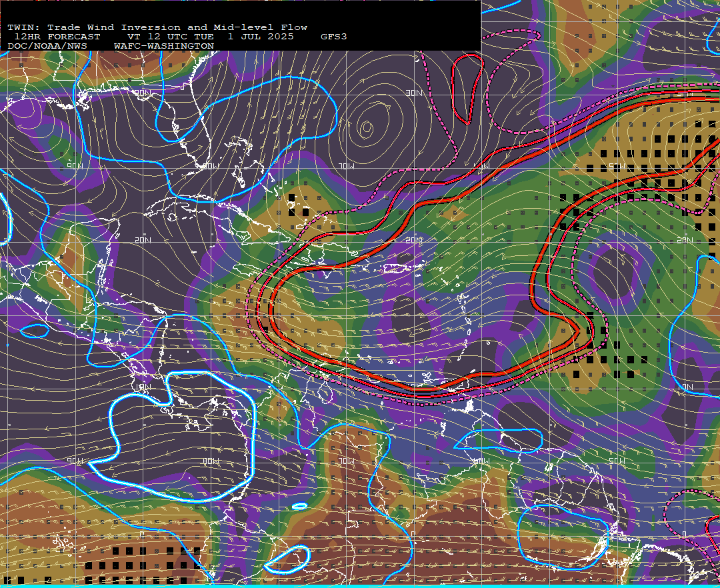The width and height of the screenshot is (720, 588).
Task: Click the '70W' label over Colombia
Action: [346, 461]
